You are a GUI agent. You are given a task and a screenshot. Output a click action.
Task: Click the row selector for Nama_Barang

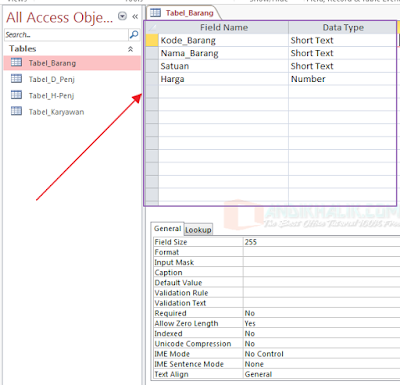pos(152,53)
